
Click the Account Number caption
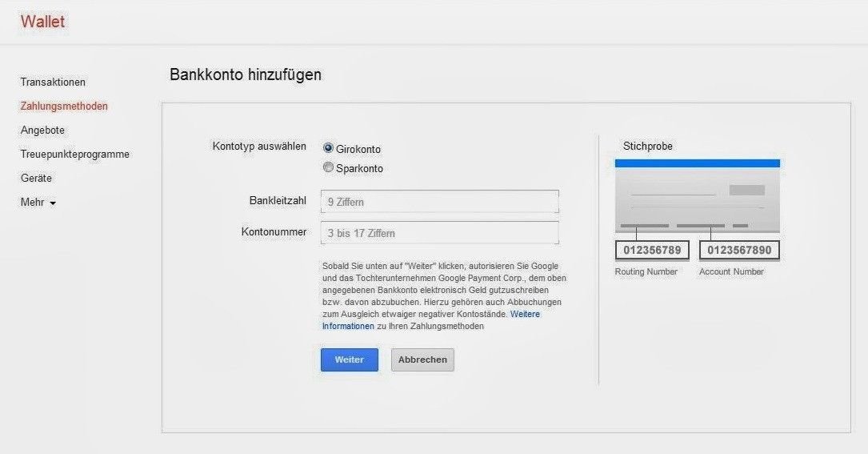(731, 271)
